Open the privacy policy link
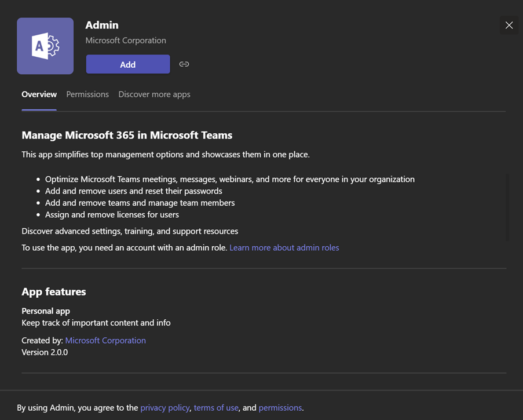 [x=164, y=407]
